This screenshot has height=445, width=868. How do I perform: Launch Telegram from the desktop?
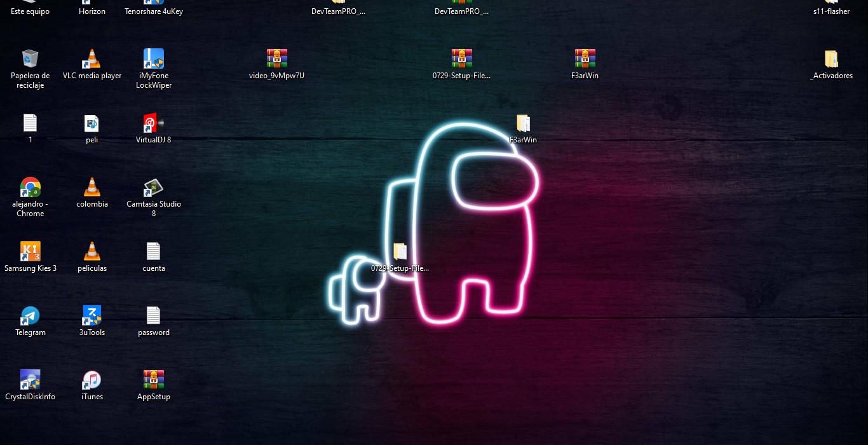[x=30, y=316]
